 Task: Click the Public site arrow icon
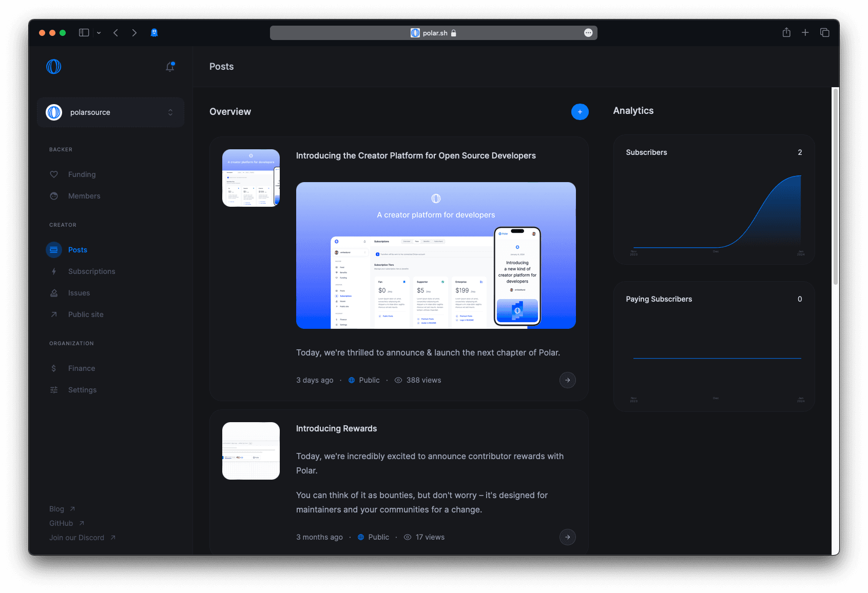tap(54, 314)
